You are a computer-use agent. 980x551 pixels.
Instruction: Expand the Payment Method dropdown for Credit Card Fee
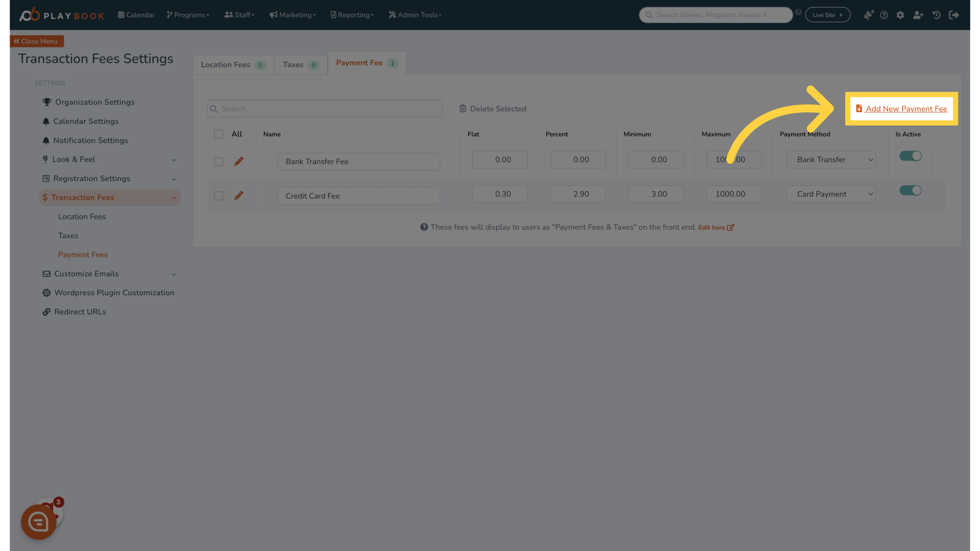830,194
